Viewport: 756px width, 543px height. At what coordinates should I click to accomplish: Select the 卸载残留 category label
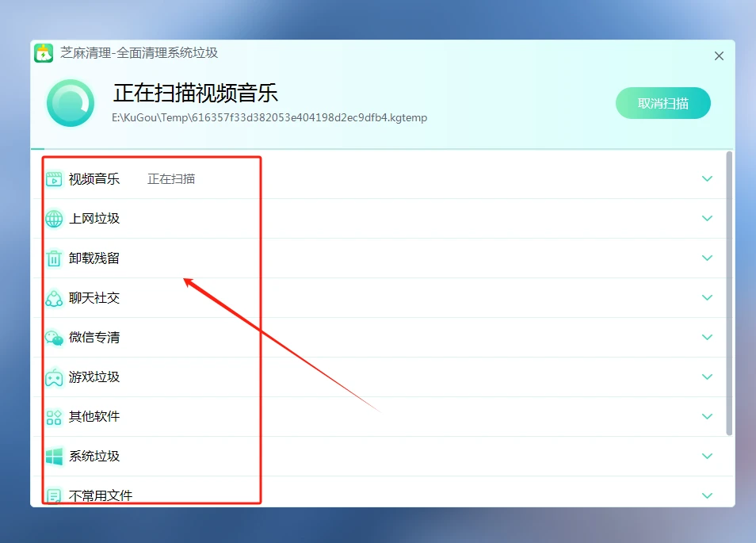tap(94, 258)
